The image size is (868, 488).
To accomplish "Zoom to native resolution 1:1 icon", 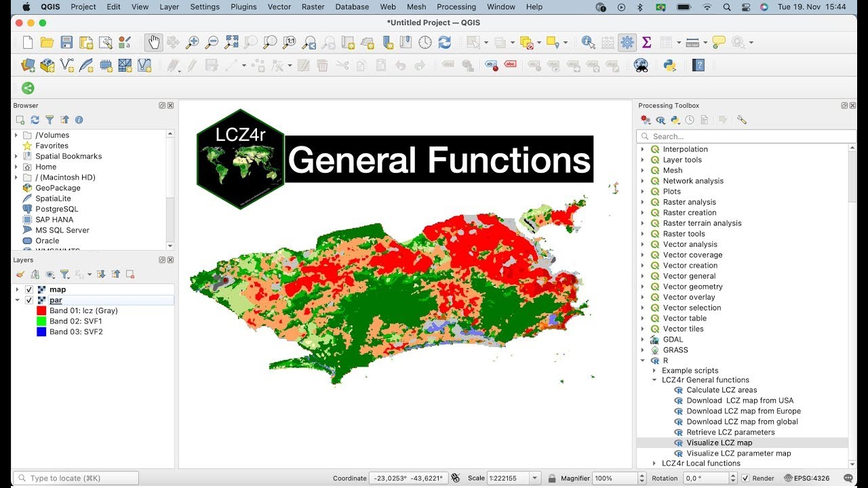I will coord(290,43).
